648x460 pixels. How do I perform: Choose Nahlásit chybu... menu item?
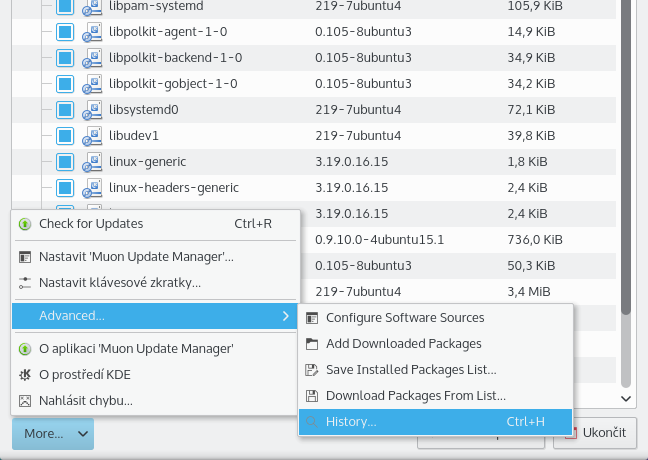coord(155,401)
